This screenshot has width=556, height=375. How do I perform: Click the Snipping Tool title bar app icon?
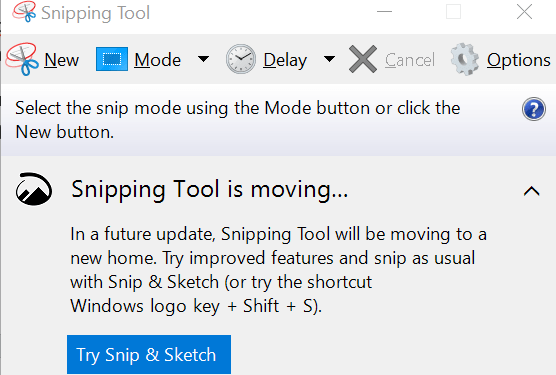[24, 12]
